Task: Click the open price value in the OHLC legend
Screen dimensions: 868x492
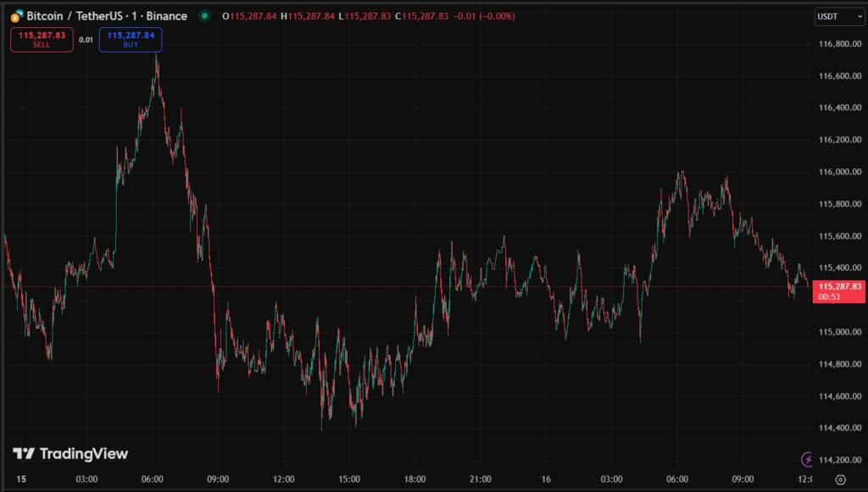Action: 254,15
